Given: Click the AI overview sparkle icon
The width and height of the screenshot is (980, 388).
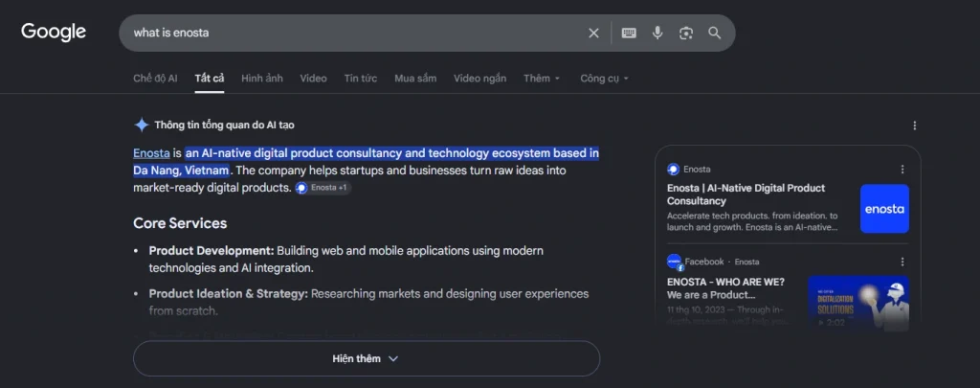Looking at the screenshot, I should [142, 126].
